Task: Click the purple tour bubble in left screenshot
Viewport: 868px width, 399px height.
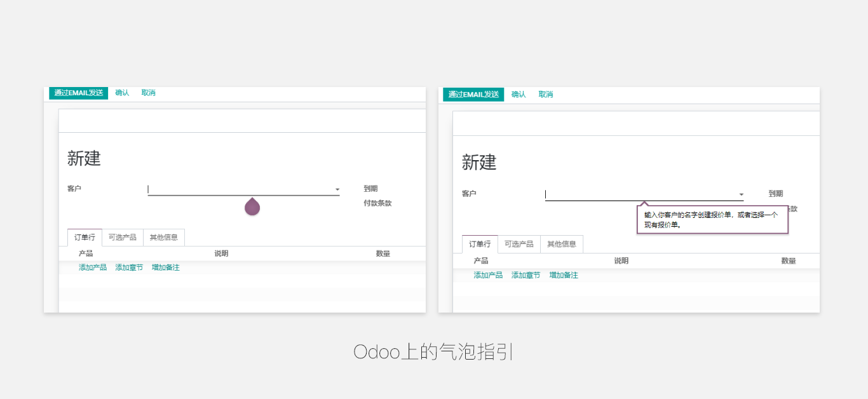Action: (x=252, y=206)
